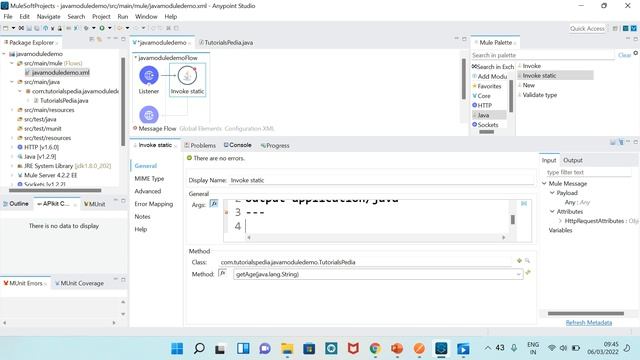
Task: Open the Open Perspective toolbar icon
Action: point(615,28)
